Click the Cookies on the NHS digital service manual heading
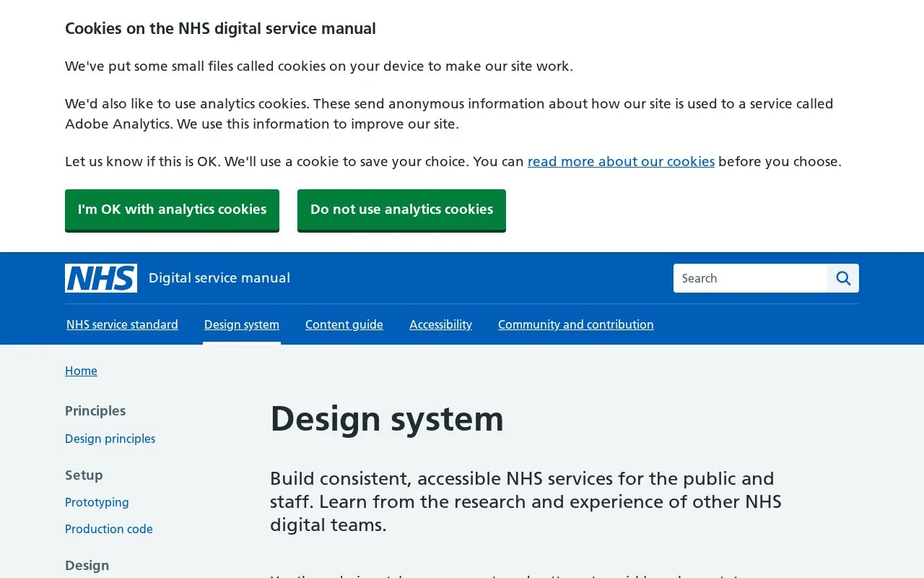Viewport: 924px width, 578px height. pos(220,29)
